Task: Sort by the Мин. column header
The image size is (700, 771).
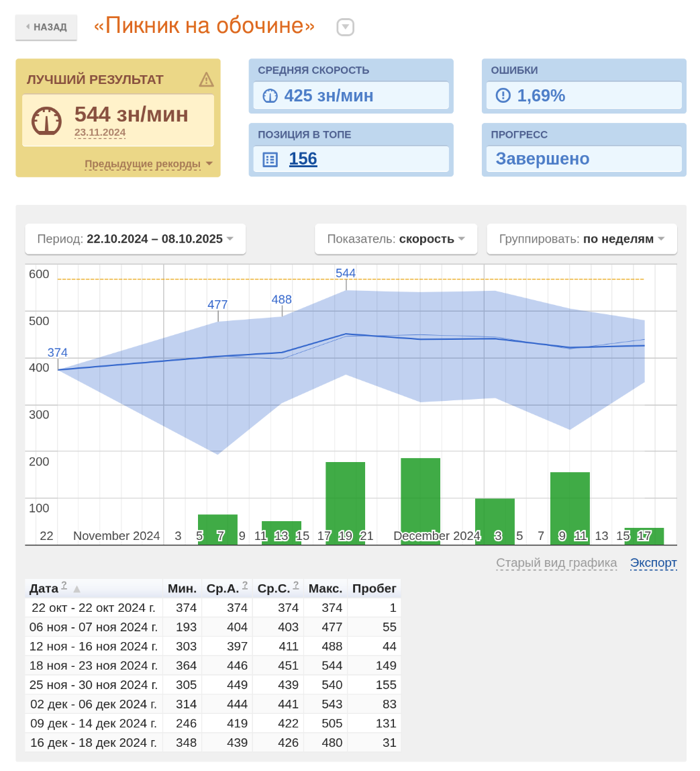Action: (182, 588)
